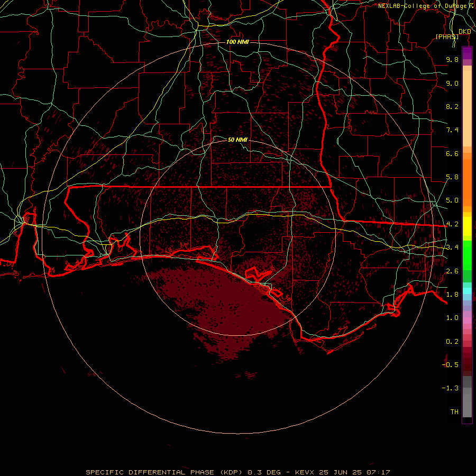Click the 0.2 scale value
This screenshot has height=476, width=476.
click(x=452, y=342)
